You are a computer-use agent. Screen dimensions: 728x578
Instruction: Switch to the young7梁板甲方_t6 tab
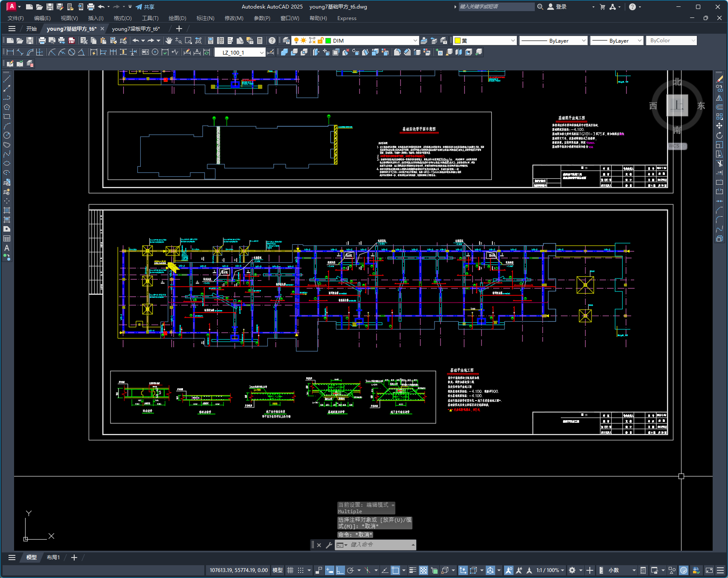pyautogui.click(x=136, y=29)
